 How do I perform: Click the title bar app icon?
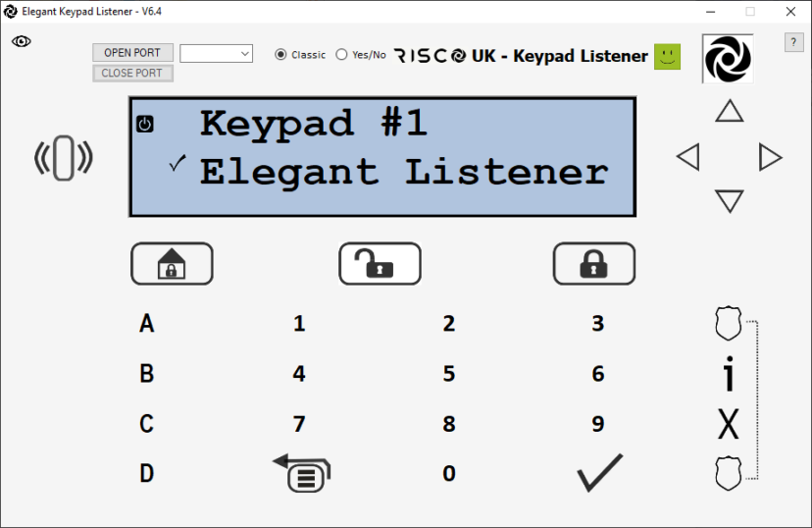tap(10, 12)
